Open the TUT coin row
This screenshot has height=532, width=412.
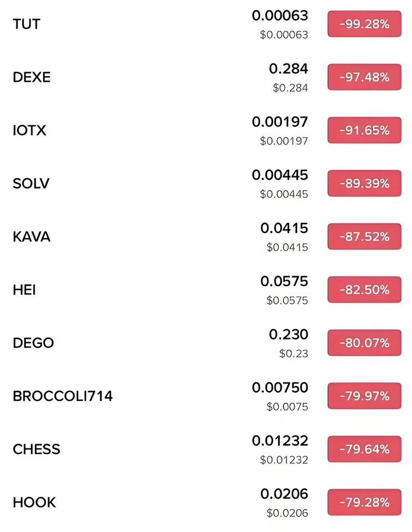[206, 24]
